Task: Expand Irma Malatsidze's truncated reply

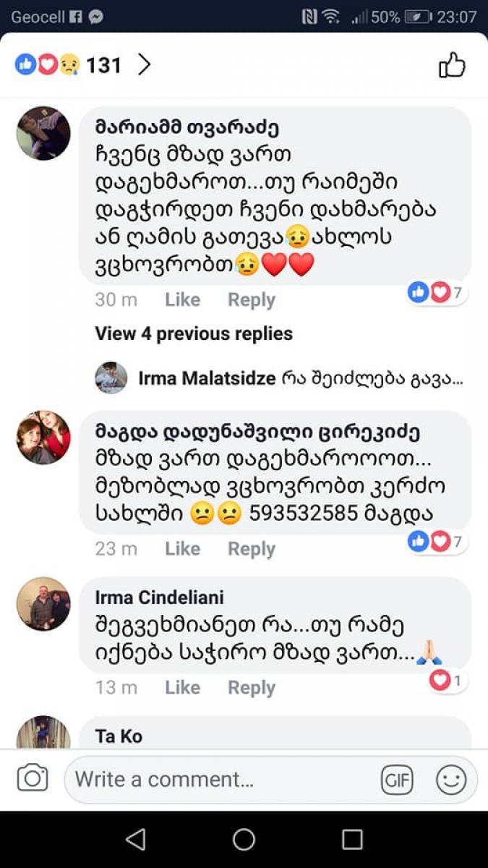Action: coord(300,378)
